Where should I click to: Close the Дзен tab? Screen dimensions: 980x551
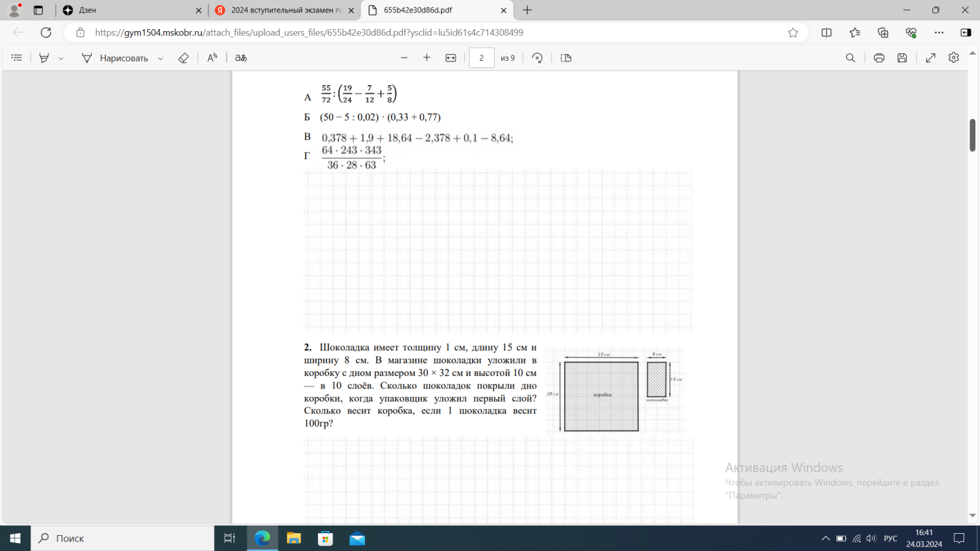(198, 11)
